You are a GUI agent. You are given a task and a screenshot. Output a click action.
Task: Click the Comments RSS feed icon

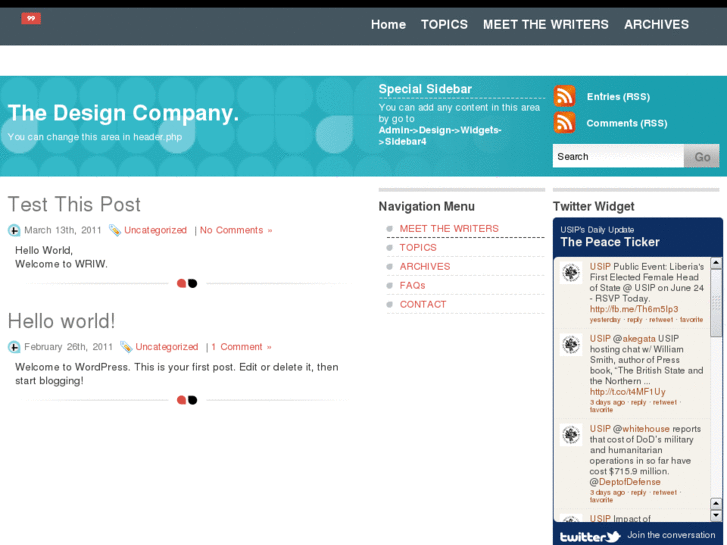click(564, 123)
